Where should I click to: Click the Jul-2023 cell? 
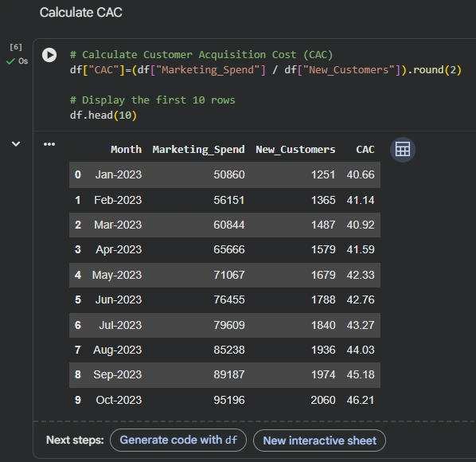click(x=120, y=325)
